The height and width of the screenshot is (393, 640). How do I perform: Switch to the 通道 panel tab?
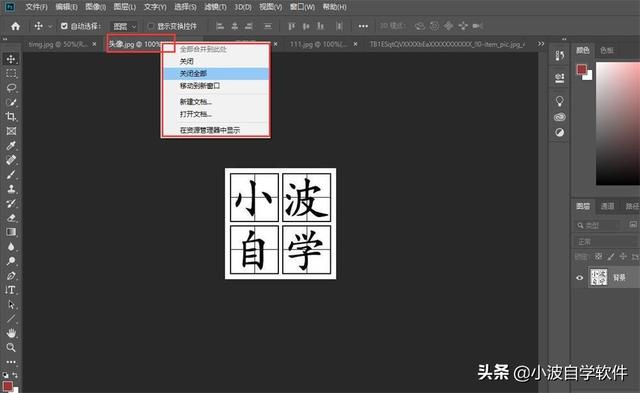click(x=607, y=206)
